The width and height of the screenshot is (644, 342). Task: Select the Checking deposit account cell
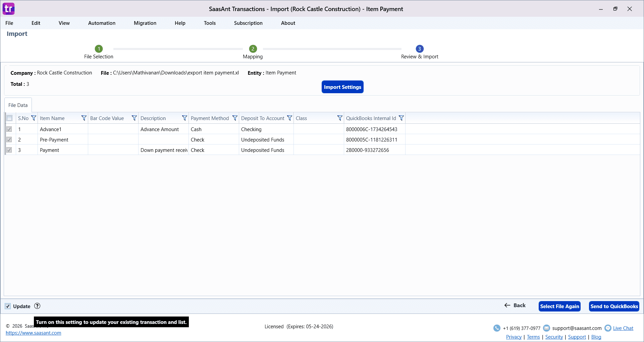point(266,129)
